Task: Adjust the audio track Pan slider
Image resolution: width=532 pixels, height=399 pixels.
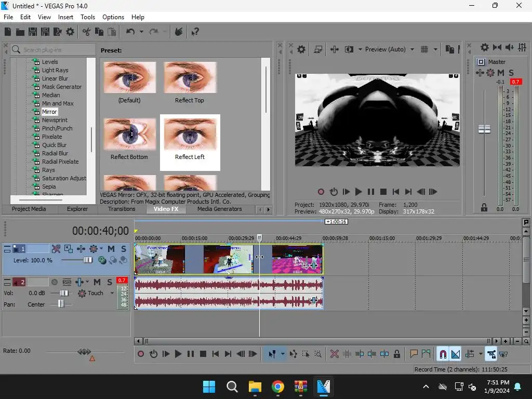Action: tap(61, 304)
